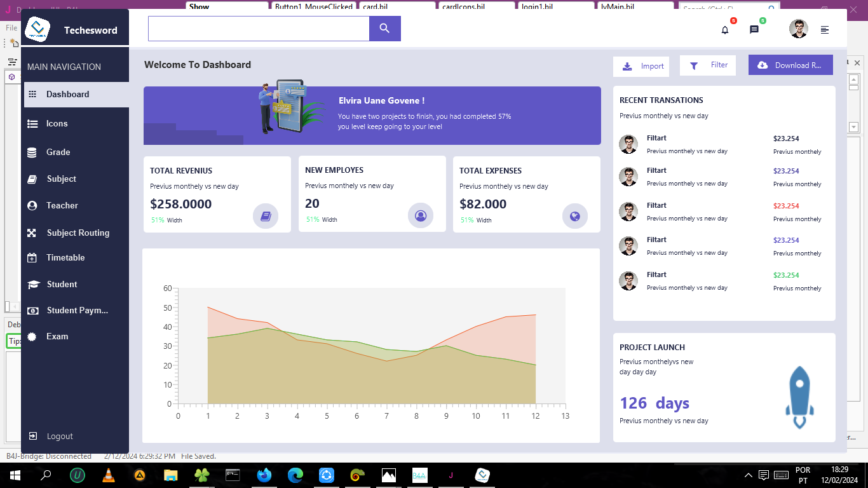Screen dimensions: 868x488
Task: Switch to lvMain.bjl tab in IDE
Action: pyautogui.click(x=635, y=6)
